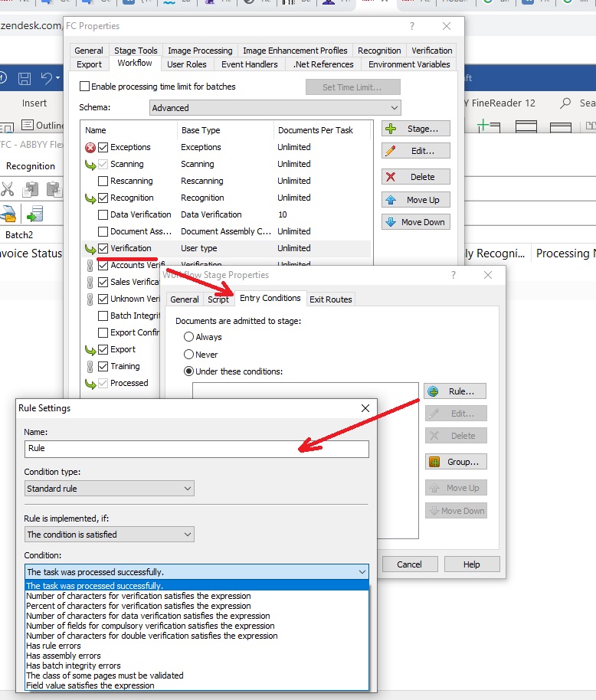Select the Always radio button
Screen dimensions: 596x700
(x=189, y=337)
